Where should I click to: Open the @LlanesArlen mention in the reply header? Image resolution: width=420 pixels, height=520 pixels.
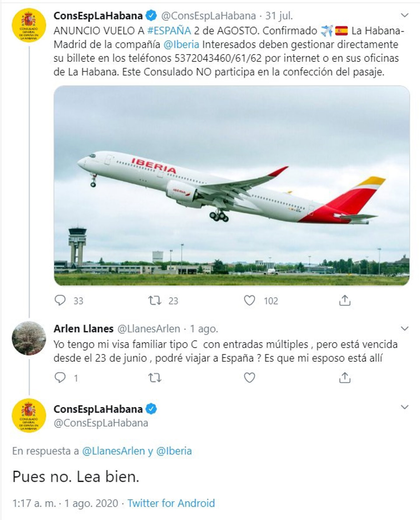114,451
